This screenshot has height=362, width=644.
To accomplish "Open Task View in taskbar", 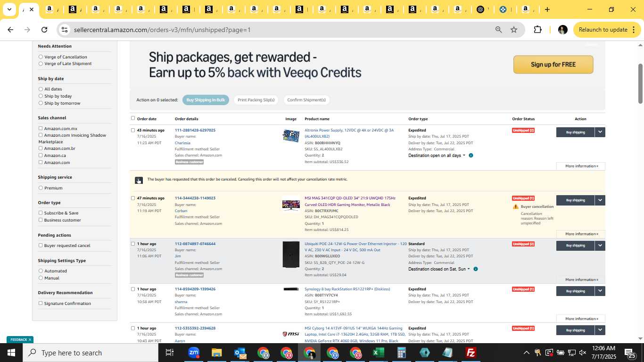I will [x=170, y=353].
